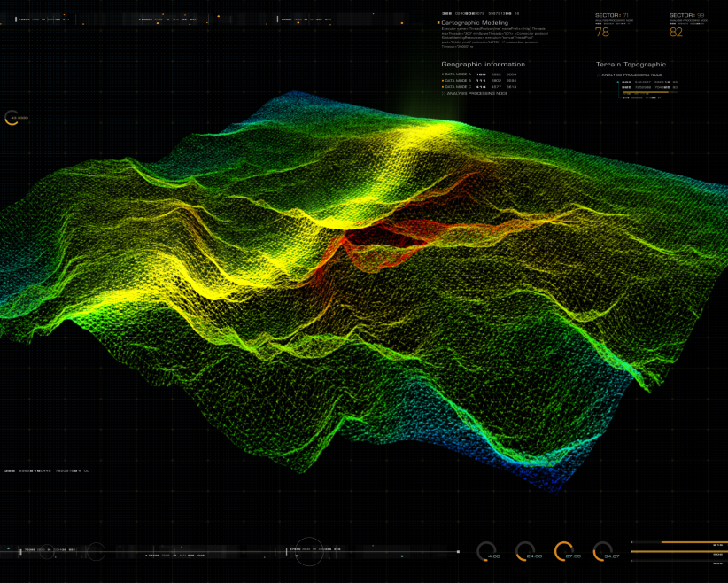The height and width of the screenshot is (583, 728).
Task: Expand the Cartographic Modeling section
Action: tap(474, 23)
